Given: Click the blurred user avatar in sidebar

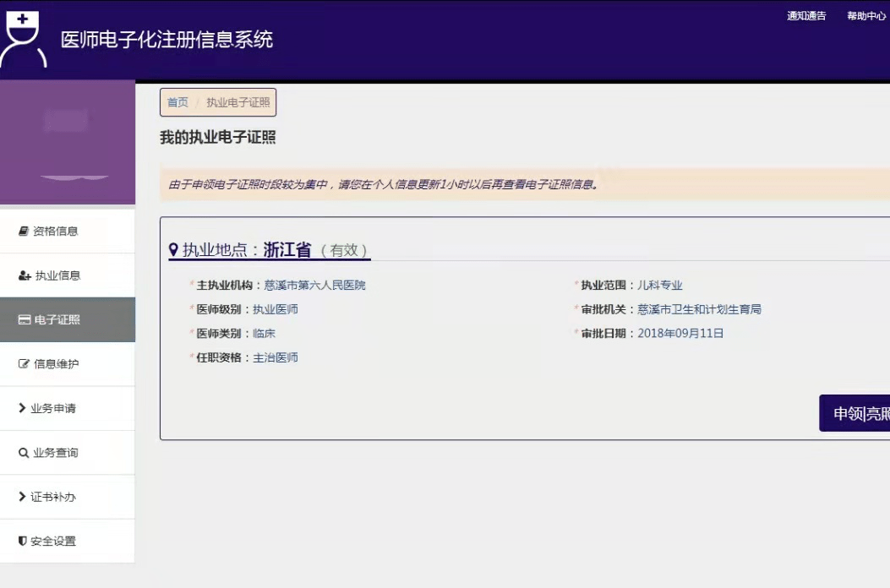Looking at the screenshot, I should point(66,121).
